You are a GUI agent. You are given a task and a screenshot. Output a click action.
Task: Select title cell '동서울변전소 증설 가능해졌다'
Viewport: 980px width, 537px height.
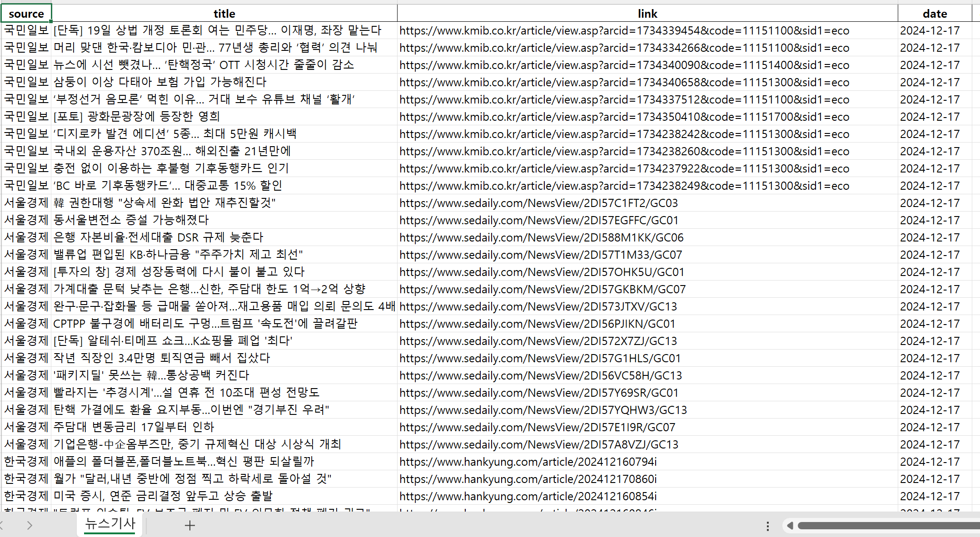click(x=131, y=220)
